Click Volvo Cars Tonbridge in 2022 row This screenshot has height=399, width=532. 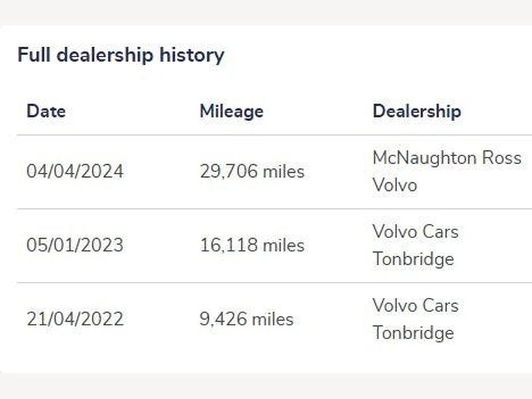[x=416, y=320]
